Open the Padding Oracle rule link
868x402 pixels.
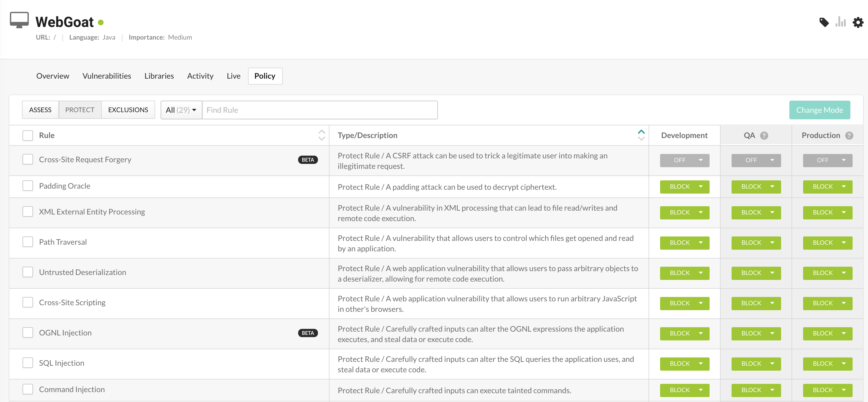(x=64, y=186)
